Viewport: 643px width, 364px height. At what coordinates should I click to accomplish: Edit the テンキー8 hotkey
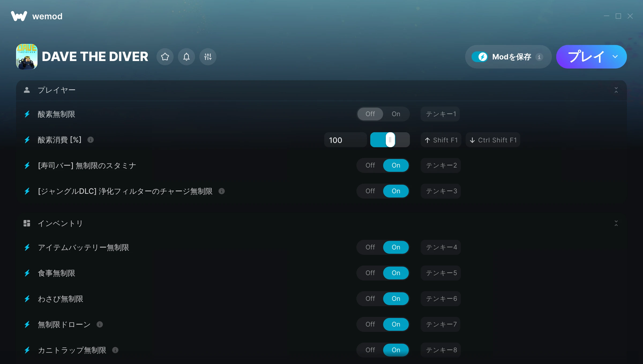pyautogui.click(x=441, y=350)
